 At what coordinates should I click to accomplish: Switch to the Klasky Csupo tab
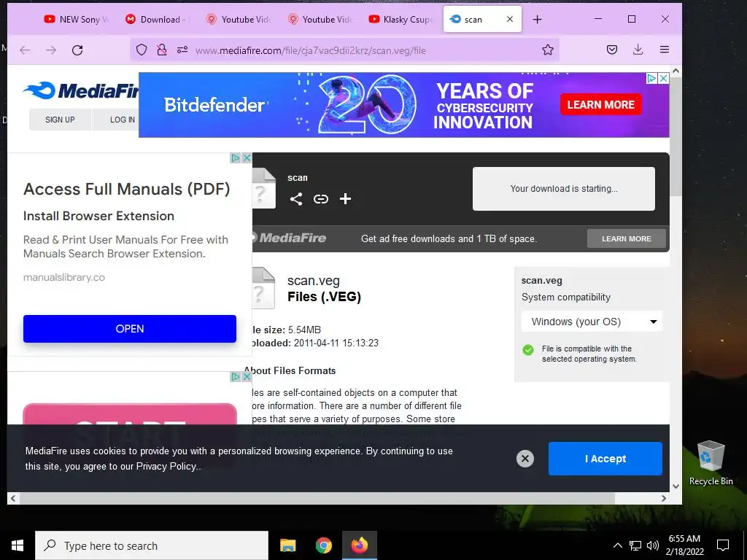click(400, 19)
